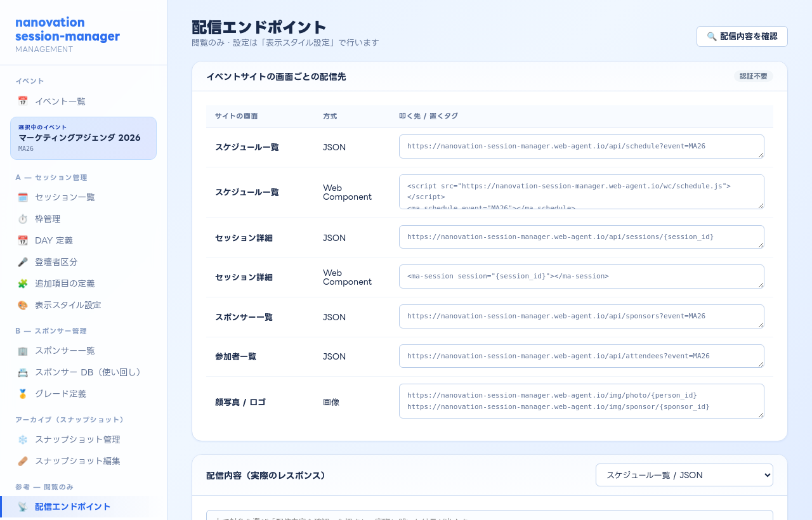812x520 pixels.
Task: Click the 叩く先 / 置くタグ column header
Action: 428,116
